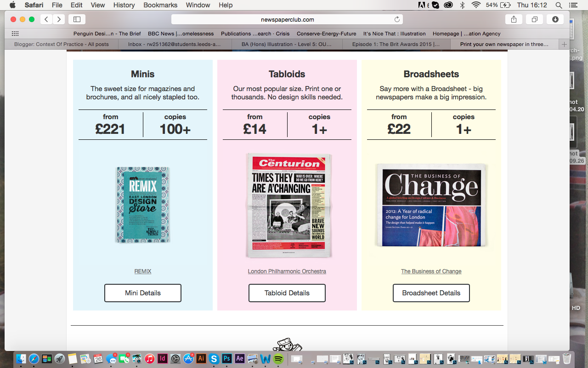
Task: Open Launchpad rocket icon in Dock
Action: pos(60,359)
